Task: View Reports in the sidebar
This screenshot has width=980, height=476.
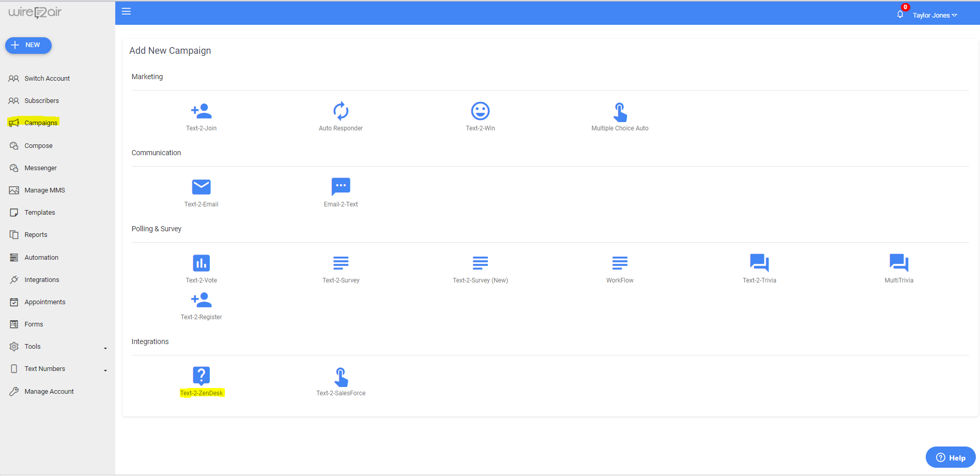Action: tap(36, 235)
